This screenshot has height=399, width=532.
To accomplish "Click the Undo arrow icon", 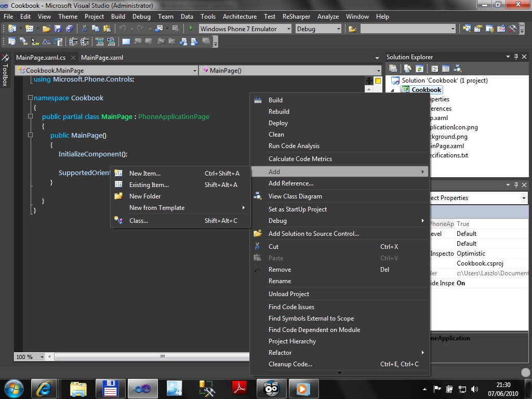I will (x=123, y=29).
